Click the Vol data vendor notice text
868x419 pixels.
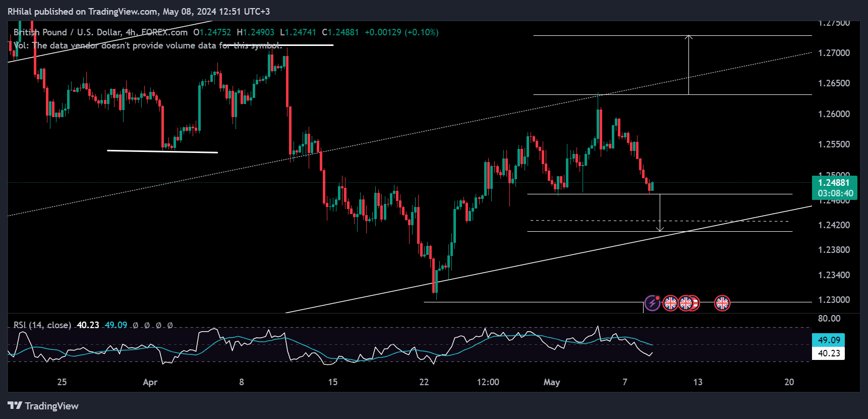(x=147, y=45)
